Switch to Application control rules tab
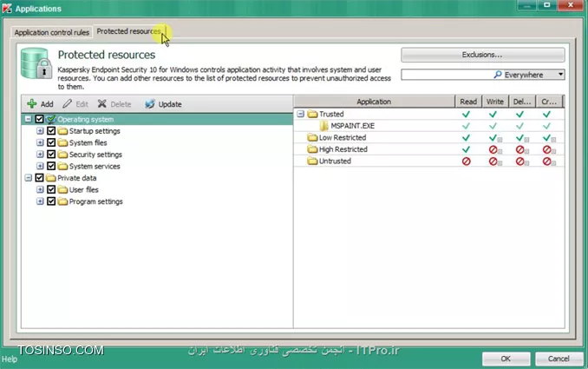The image size is (588, 369). click(52, 32)
